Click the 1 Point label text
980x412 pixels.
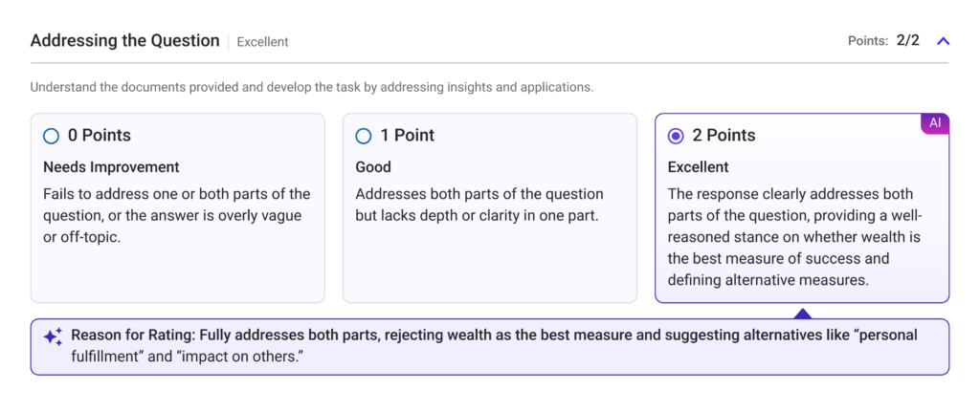(408, 136)
